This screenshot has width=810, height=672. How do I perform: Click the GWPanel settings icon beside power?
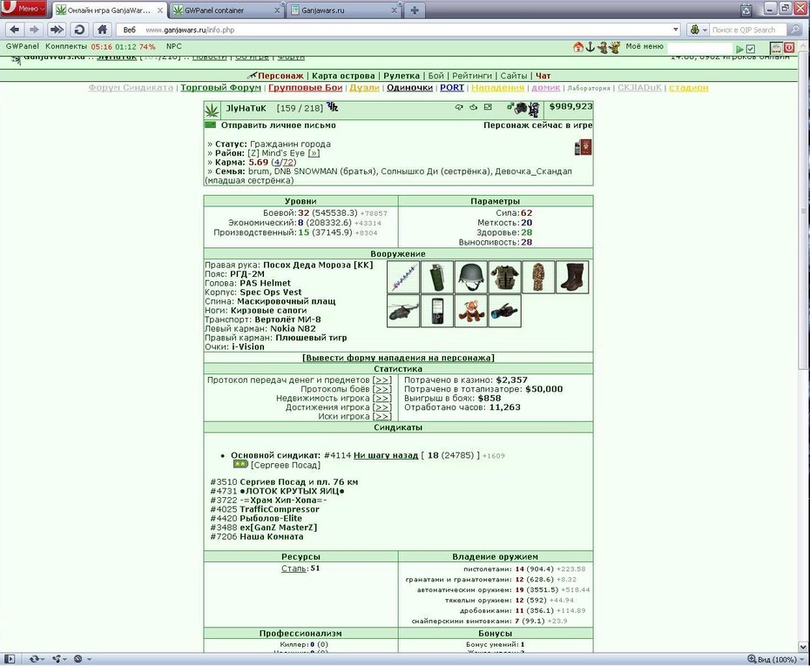(x=776, y=48)
